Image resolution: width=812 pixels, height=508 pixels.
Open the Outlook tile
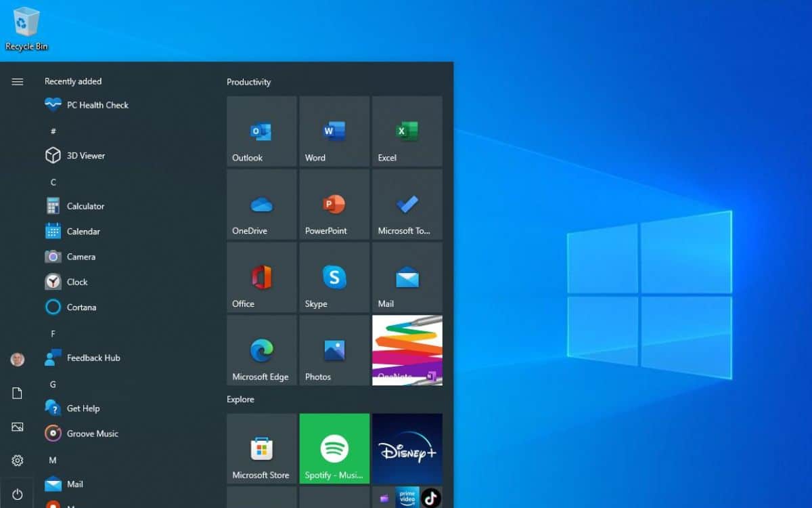coord(262,131)
